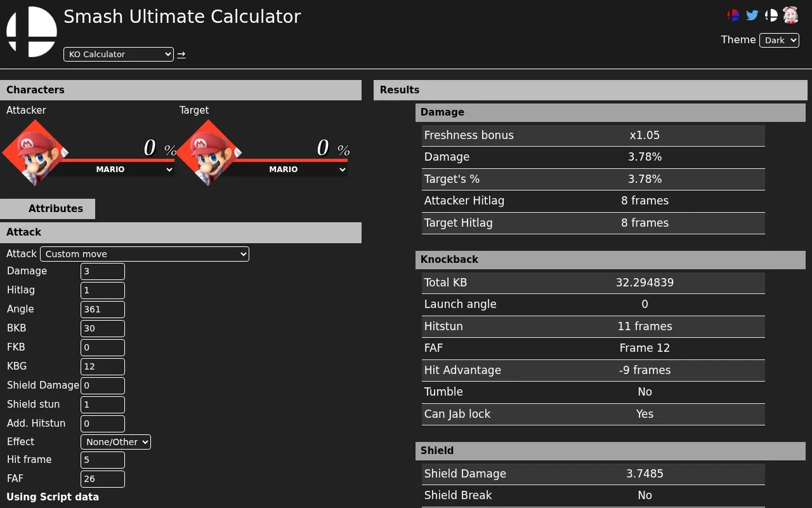Click the Frame 12 FAF value
812x508 pixels.
pyautogui.click(x=645, y=348)
